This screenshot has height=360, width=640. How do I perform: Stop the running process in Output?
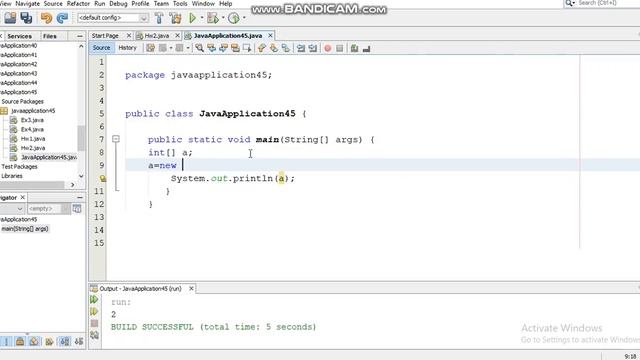94,323
